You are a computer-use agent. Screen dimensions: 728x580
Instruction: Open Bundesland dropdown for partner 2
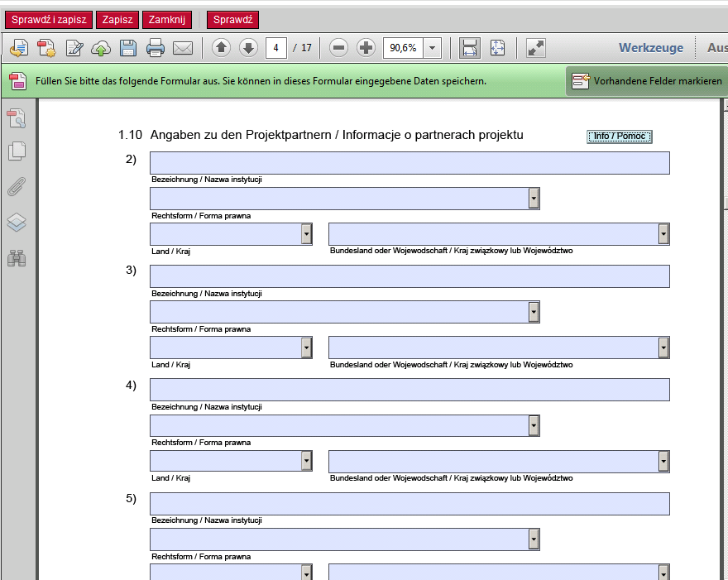663,234
